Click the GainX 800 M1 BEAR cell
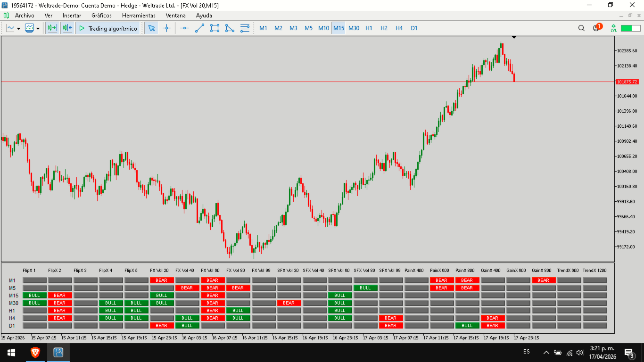The height and width of the screenshot is (362, 644). (544, 280)
